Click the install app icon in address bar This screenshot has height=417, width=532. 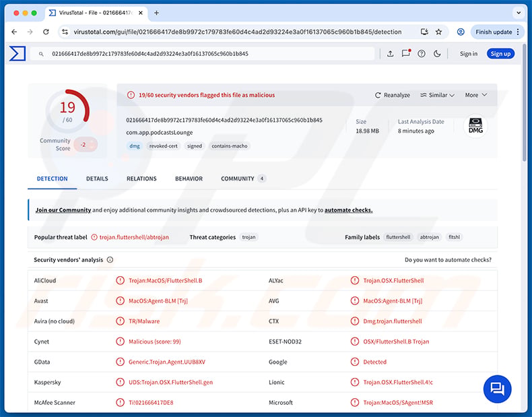(x=424, y=32)
